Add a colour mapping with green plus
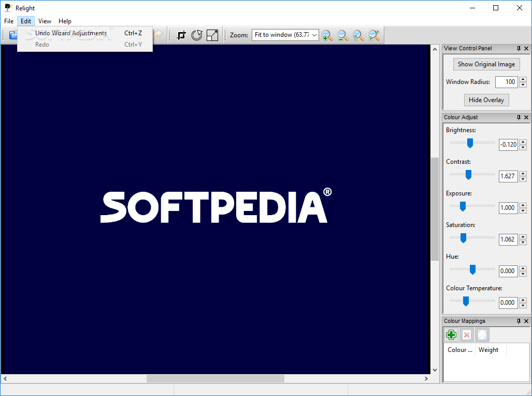This screenshot has height=396, width=532. [451, 335]
